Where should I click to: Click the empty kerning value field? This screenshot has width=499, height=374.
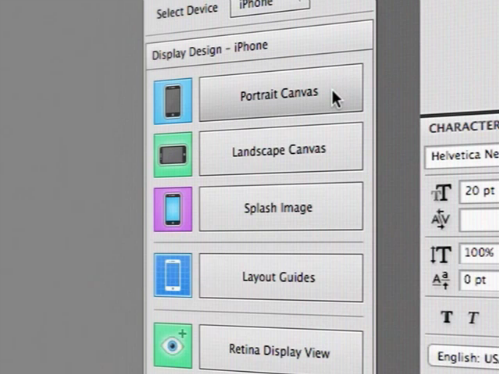pos(479,220)
